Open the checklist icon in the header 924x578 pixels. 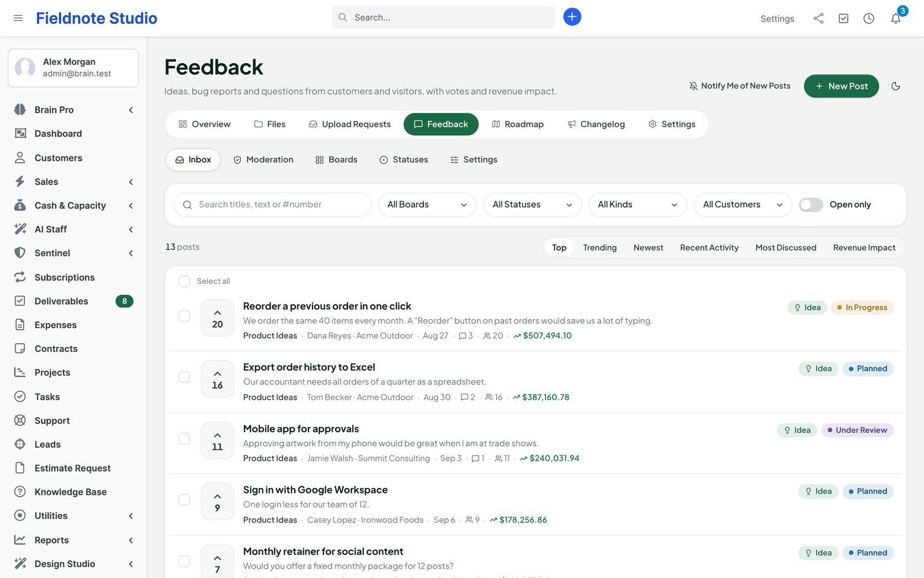tap(843, 18)
